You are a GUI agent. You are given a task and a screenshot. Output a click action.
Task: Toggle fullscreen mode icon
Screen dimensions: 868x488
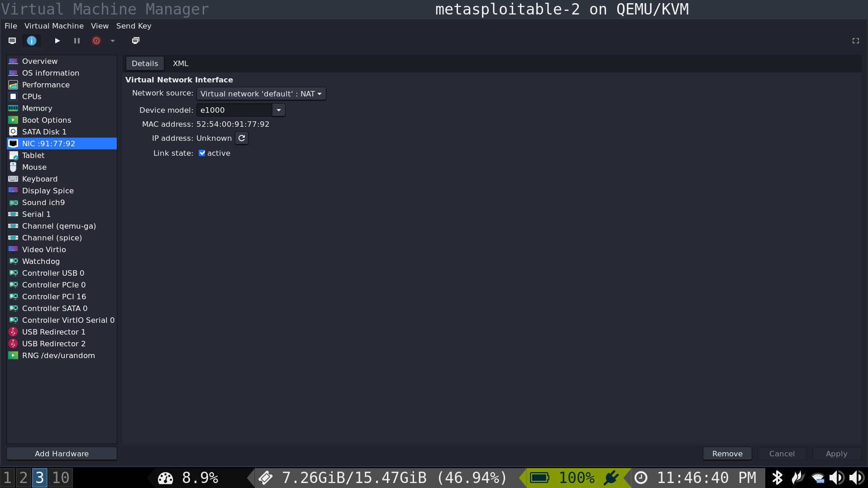click(855, 41)
